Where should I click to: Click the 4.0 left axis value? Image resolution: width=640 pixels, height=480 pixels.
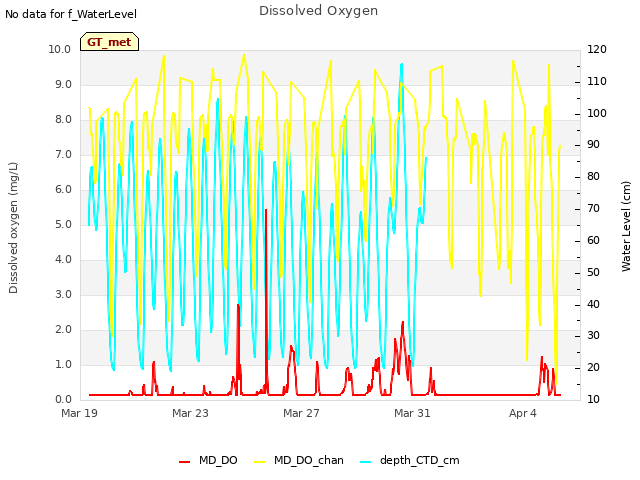click(x=63, y=260)
